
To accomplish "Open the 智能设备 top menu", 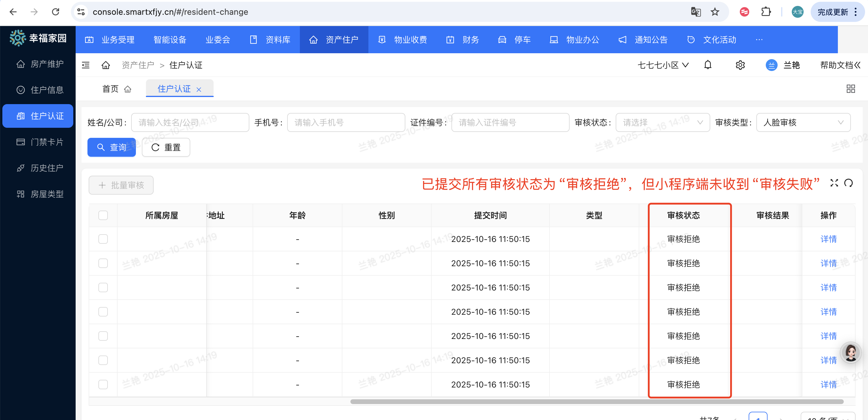I will tap(170, 39).
